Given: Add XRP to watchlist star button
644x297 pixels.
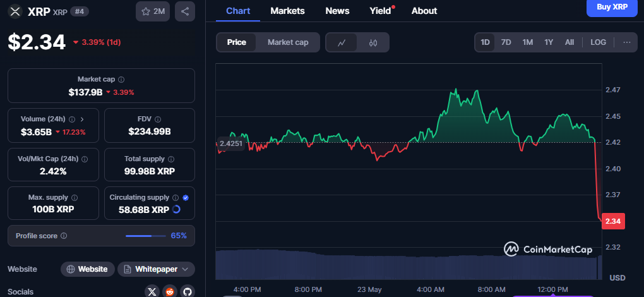Looking at the screenshot, I should [153, 11].
